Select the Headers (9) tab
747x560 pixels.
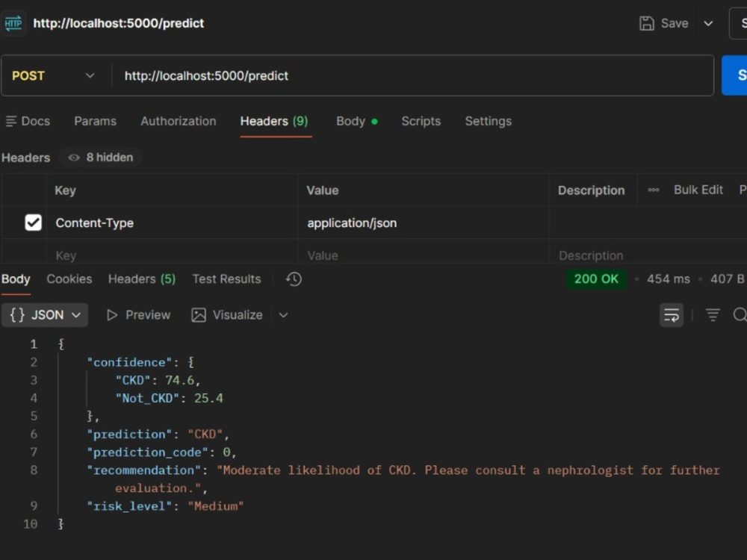click(x=274, y=122)
